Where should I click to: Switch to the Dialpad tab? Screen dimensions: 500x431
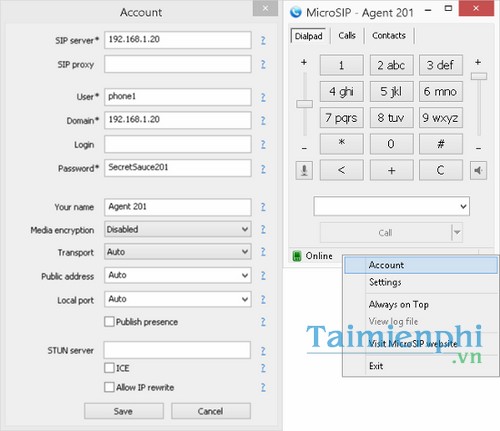point(309,36)
